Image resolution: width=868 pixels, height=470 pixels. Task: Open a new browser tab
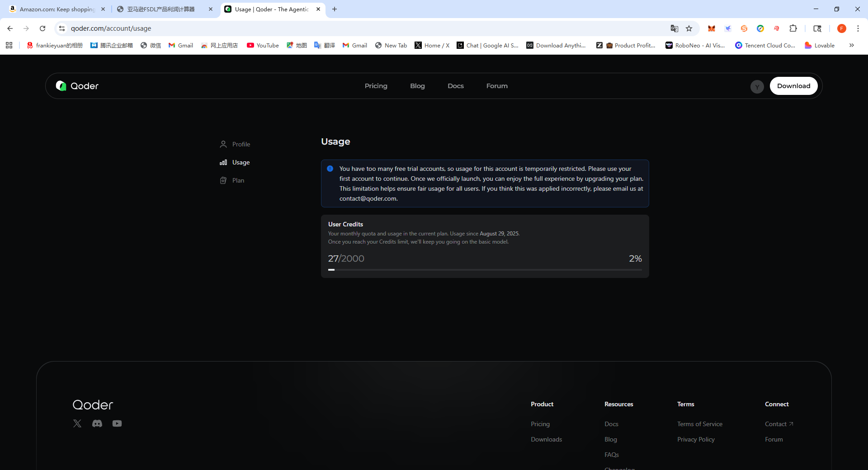pyautogui.click(x=335, y=9)
